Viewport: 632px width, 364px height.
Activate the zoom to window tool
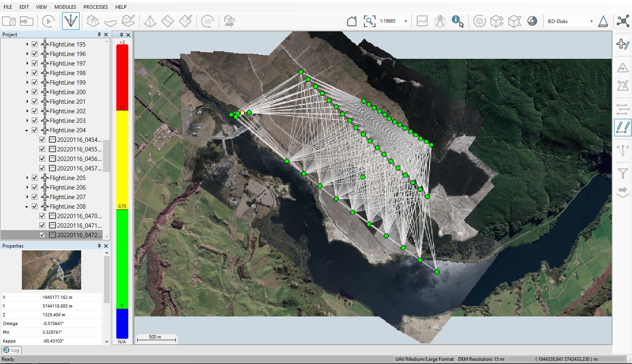click(x=369, y=21)
